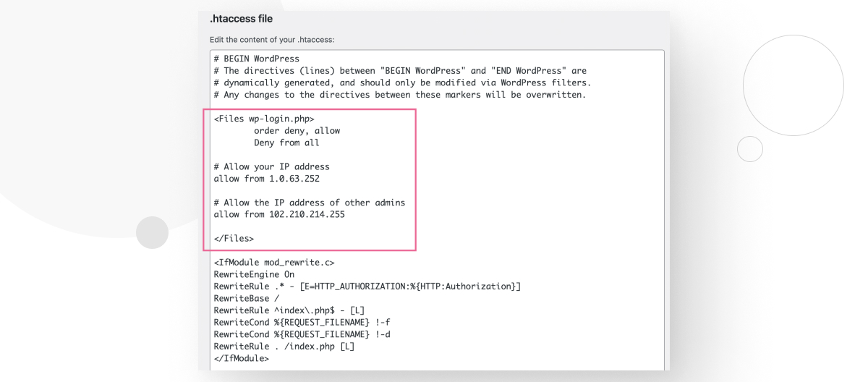Click the "<IfModule mod_rewrite.c>" line
The height and width of the screenshot is (382, 868).
tap(274, 263)
